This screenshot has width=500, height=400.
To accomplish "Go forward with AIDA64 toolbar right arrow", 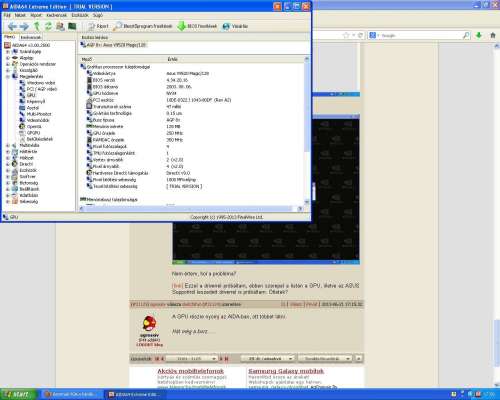I will pos(24,26).
